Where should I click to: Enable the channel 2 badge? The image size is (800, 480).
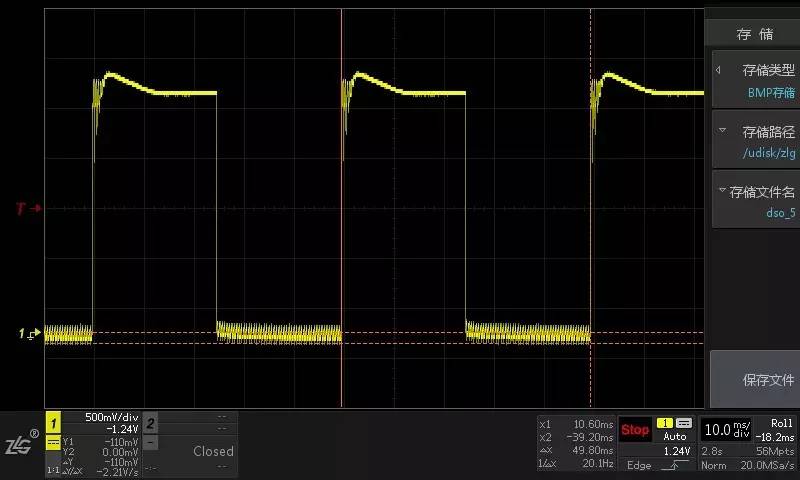click(150, 423)
